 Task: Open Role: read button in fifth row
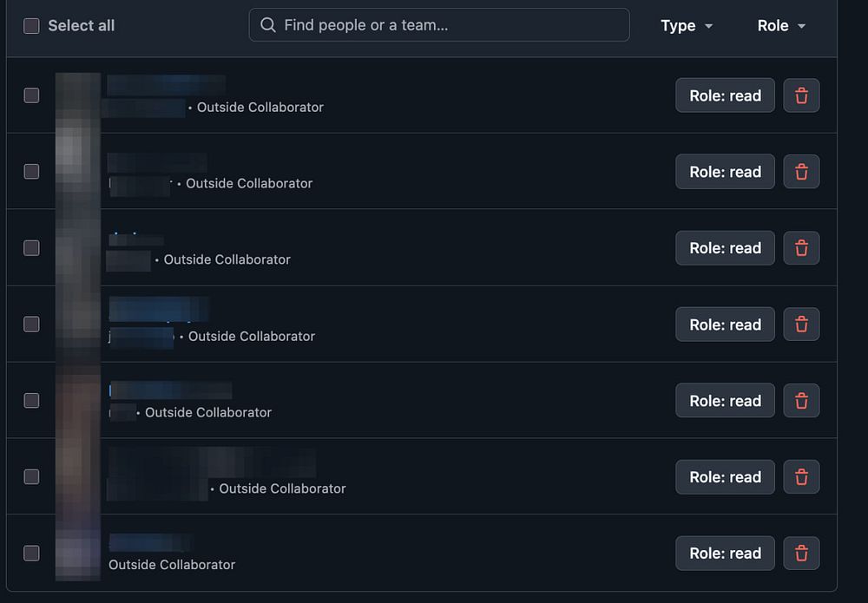pyautogui.click(x=725, y=401)
